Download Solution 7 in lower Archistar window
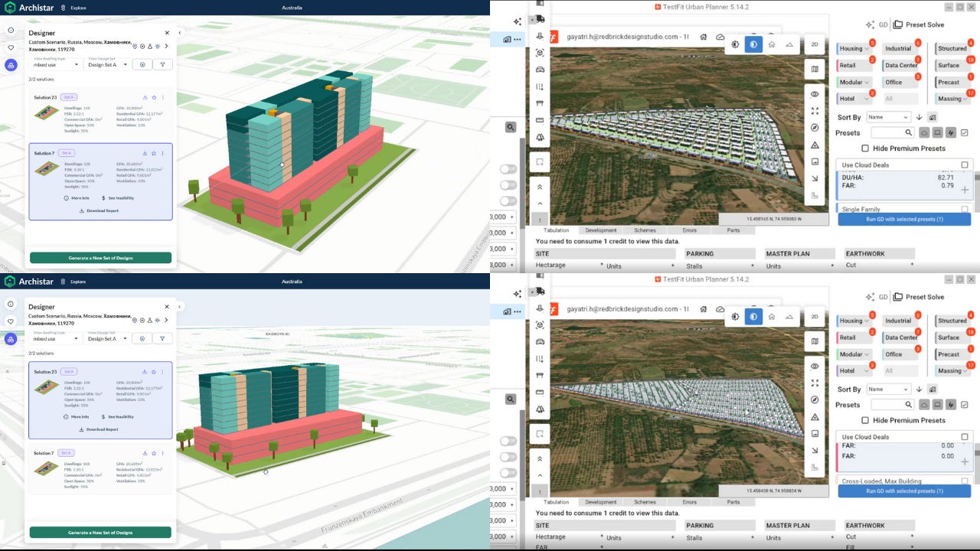The width and height of the screenshot is (980, 551). [145, 453]
